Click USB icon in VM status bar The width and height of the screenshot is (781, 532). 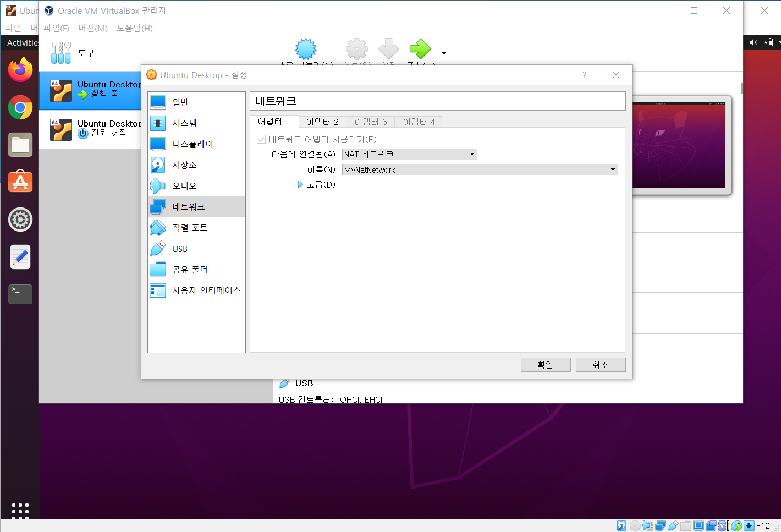[x=673, y=526]
